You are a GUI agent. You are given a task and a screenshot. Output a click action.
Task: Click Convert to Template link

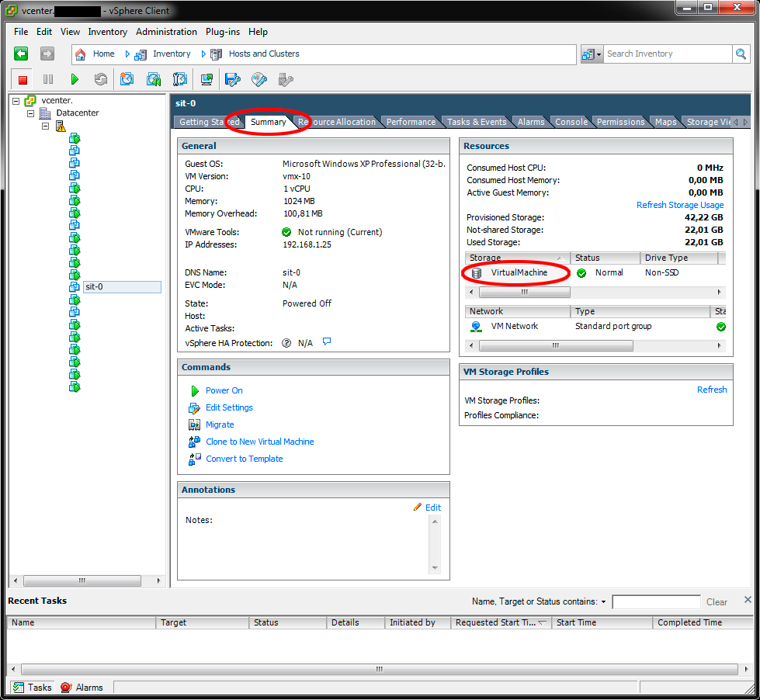tap(245, 459)
